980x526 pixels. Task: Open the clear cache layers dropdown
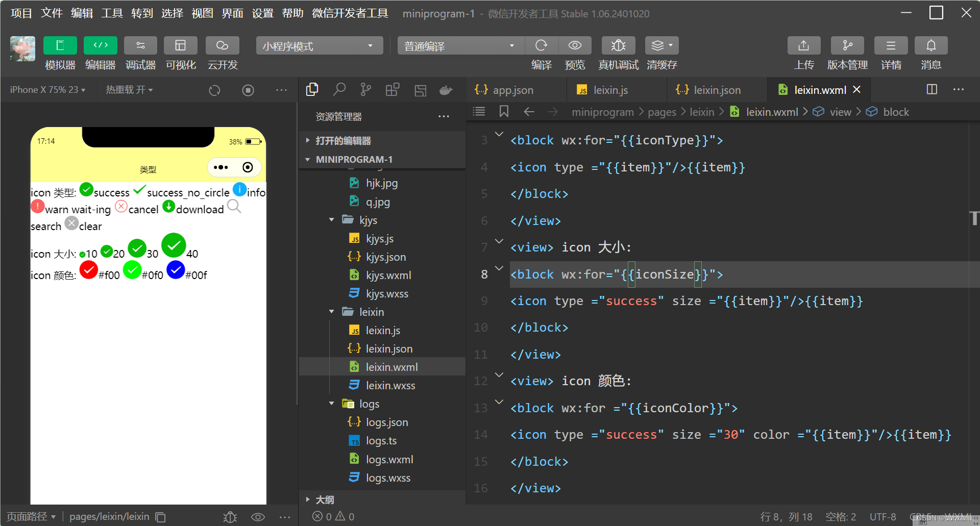coord(661,45)
